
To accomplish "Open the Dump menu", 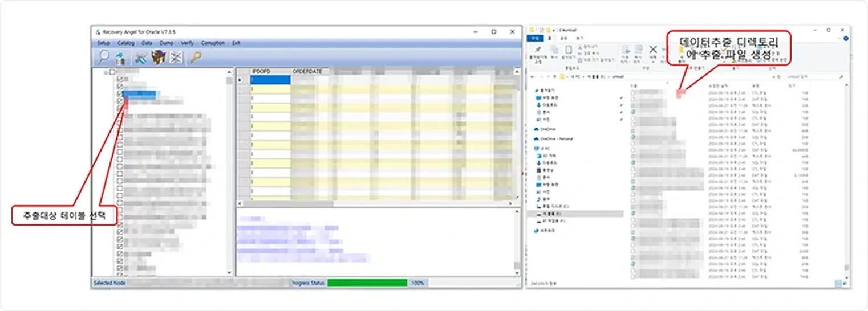I will tap(167, 43).
